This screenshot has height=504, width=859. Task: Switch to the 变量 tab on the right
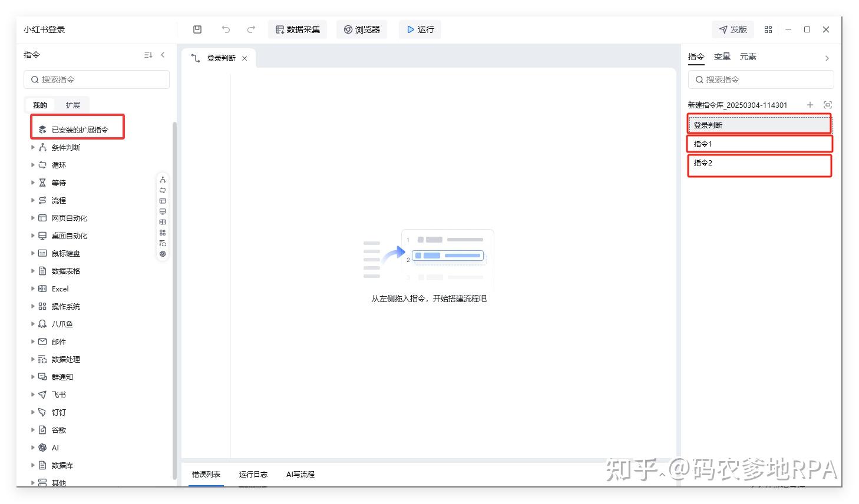(x=721, y=57)
